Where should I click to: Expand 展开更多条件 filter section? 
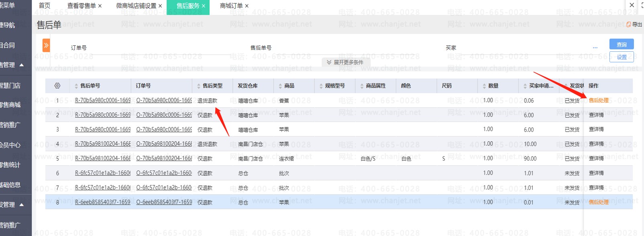point(345,62)
